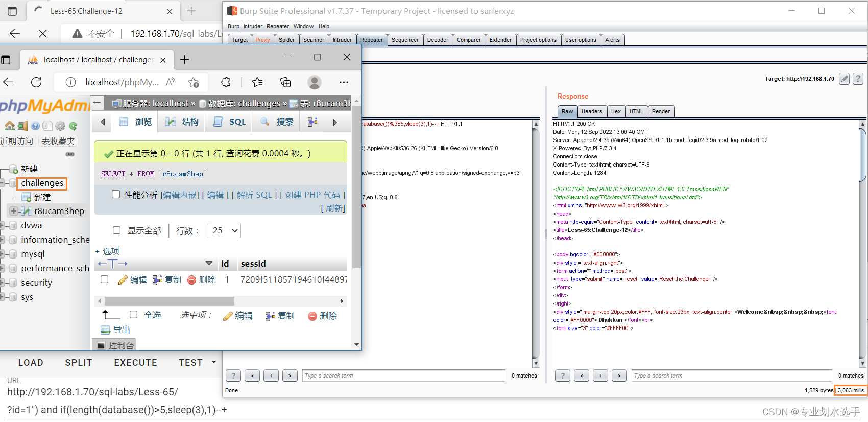Collapse the challenges database tree node

point(3,183)
